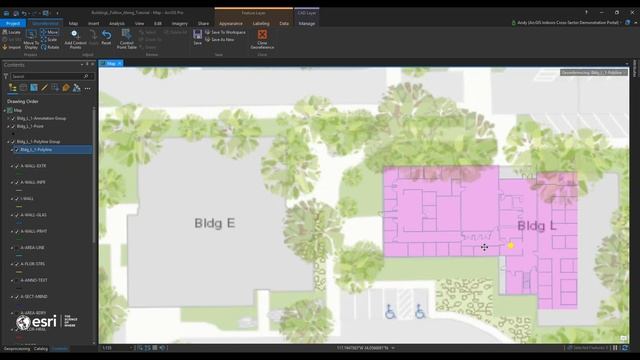
Task: Toggle visibility of Bldg_L_1-Point layer
Action: point(13,127)
